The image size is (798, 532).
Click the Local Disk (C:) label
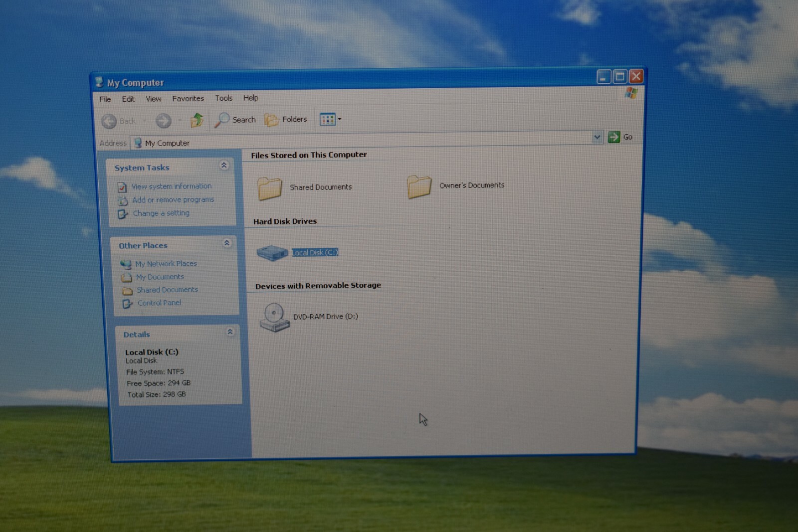point(315,253)
